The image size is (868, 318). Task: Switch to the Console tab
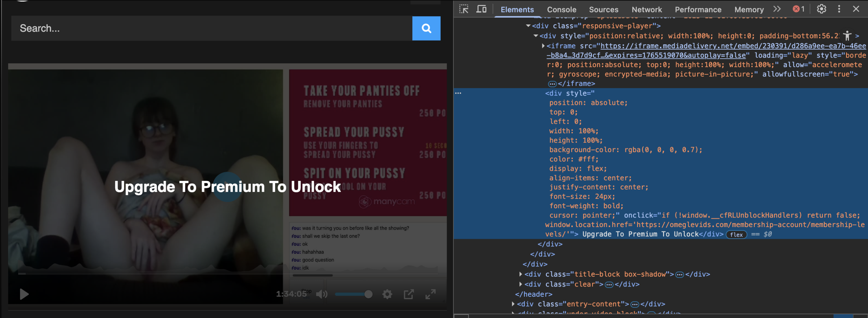point(561,10)
